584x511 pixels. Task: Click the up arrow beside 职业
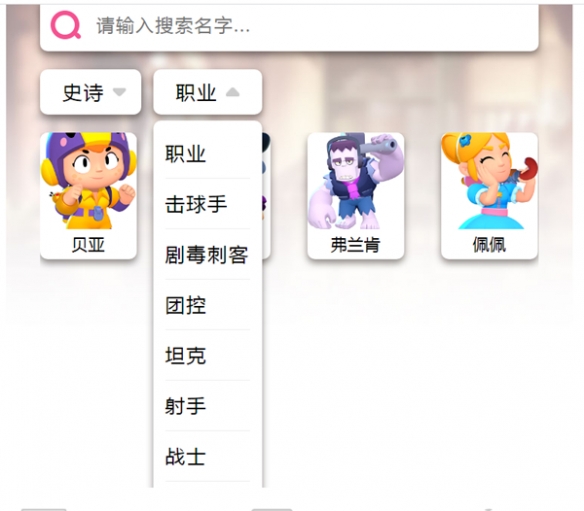click(x=233, y=92)
